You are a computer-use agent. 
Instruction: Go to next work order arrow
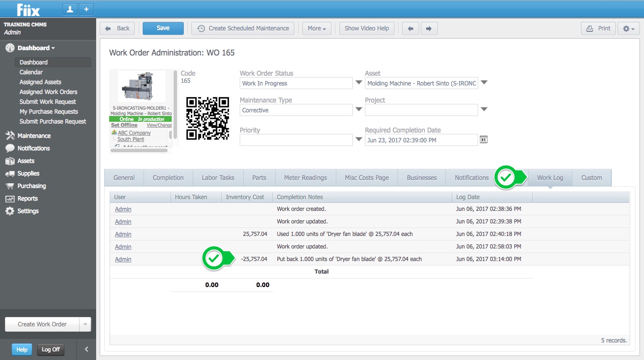pyautogui.click(x=428, y=28)
